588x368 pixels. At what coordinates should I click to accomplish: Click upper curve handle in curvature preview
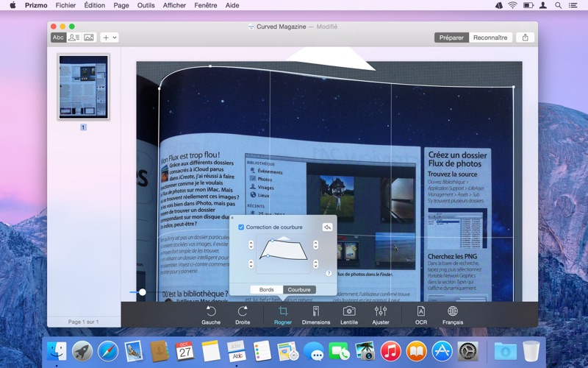[x=273, y=240]
